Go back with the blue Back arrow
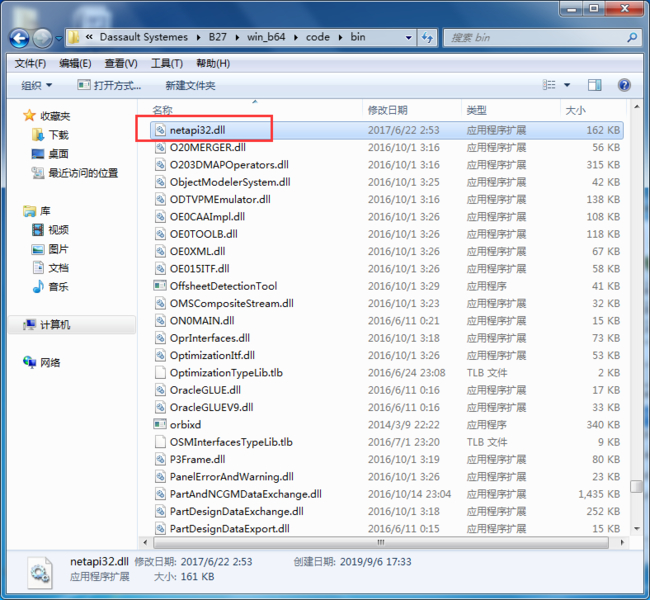Image resolution: width=650 pixels, height=600 pixels. tap(19, 39)
